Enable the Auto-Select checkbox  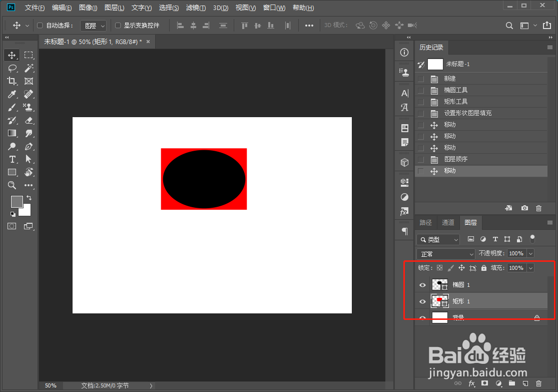click(40, 25)
